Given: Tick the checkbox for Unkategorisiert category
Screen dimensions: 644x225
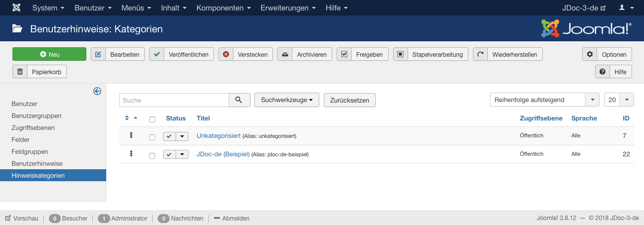Looking at the screenshot, I should 152,137.
